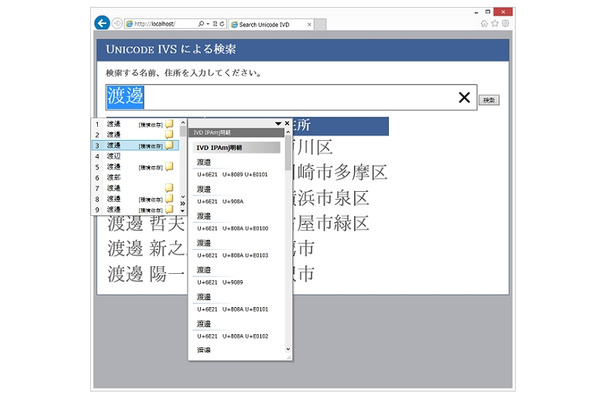
Task: Choose variant U+6E21 U+9089 without selector
Action: [x=237, y=276]
